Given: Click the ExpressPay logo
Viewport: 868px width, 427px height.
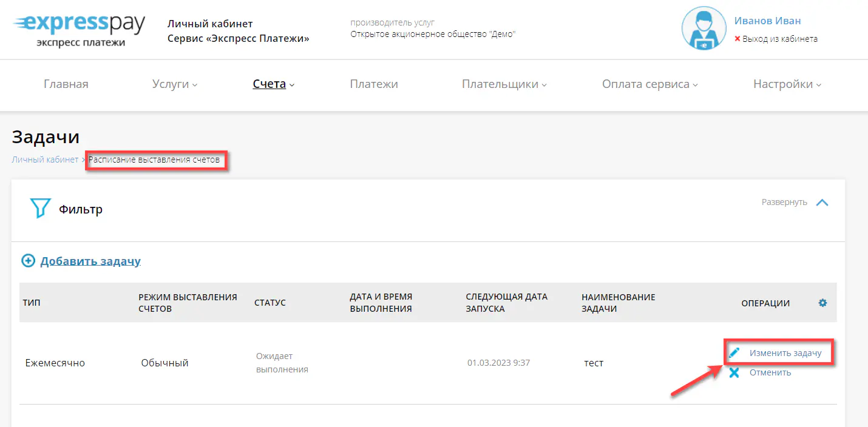Looking at the screenshot, I should click(79, 29).
